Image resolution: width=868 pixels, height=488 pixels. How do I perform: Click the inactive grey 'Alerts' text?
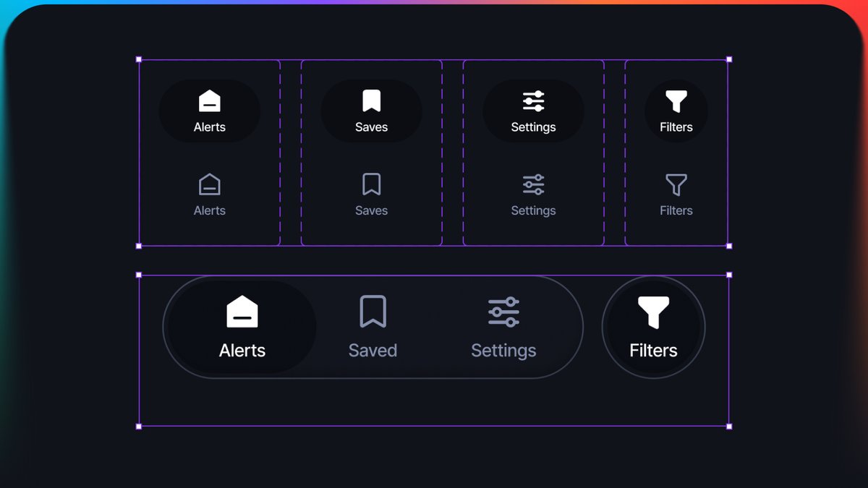tap(210, 211)
